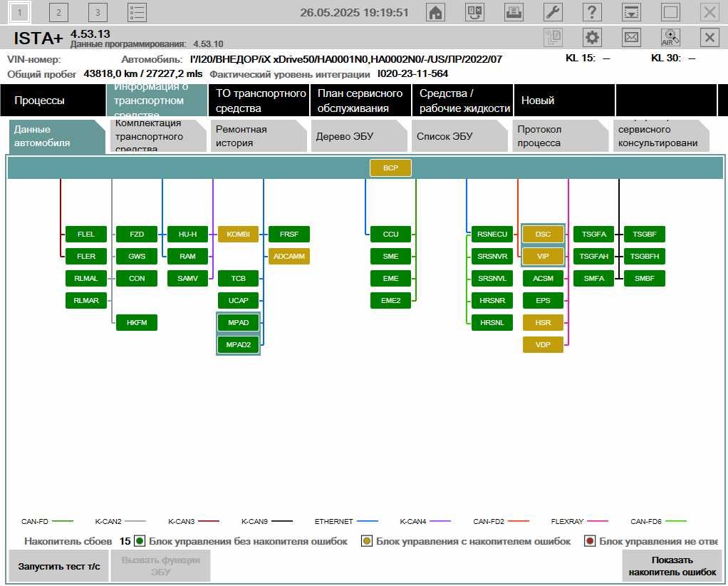
Task: Click the AIR search icon
Action: [670, 37]
